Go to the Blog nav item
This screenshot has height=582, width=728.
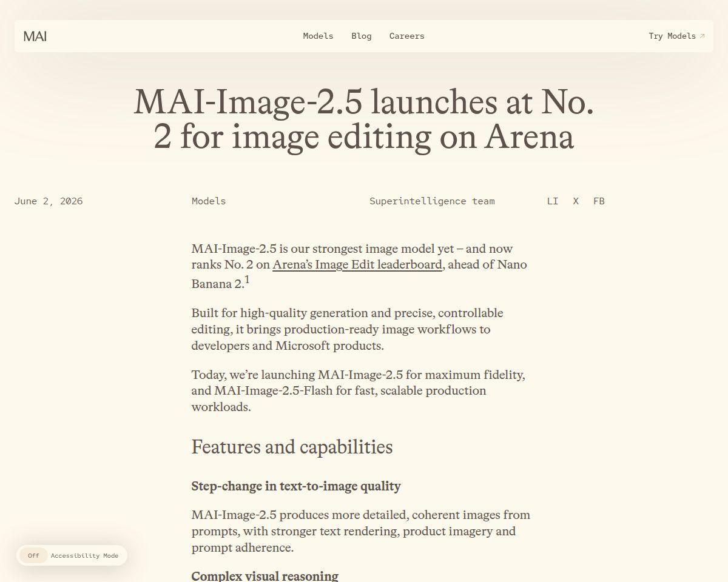click(362, 36)
